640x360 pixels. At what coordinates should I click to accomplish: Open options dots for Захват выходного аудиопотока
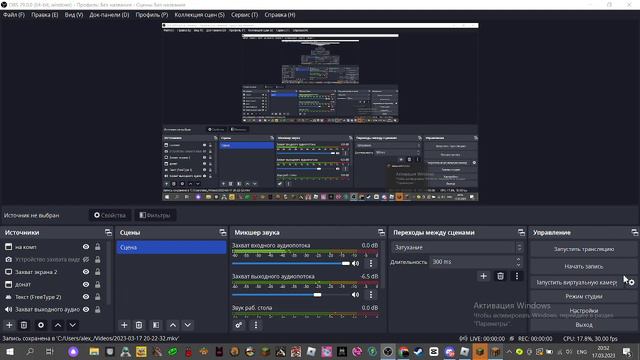371,295
